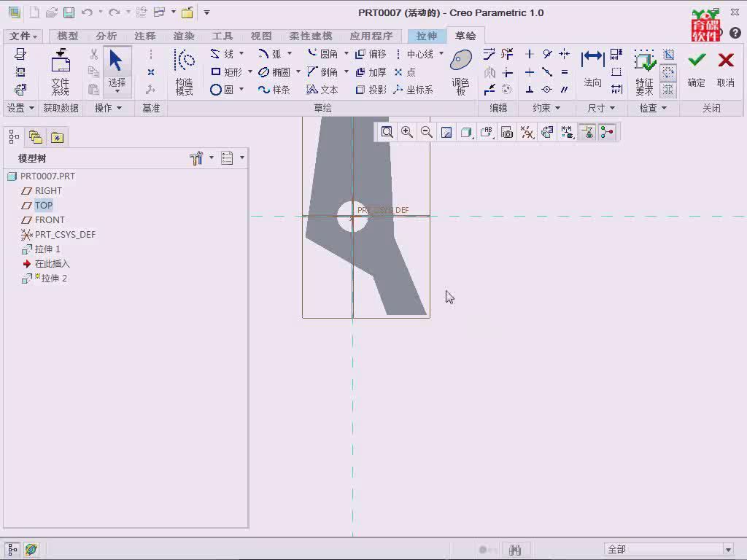Click the Repaint view icon
Image resolution: width=747 pixels, height=560 pixels.
[446, 133]
